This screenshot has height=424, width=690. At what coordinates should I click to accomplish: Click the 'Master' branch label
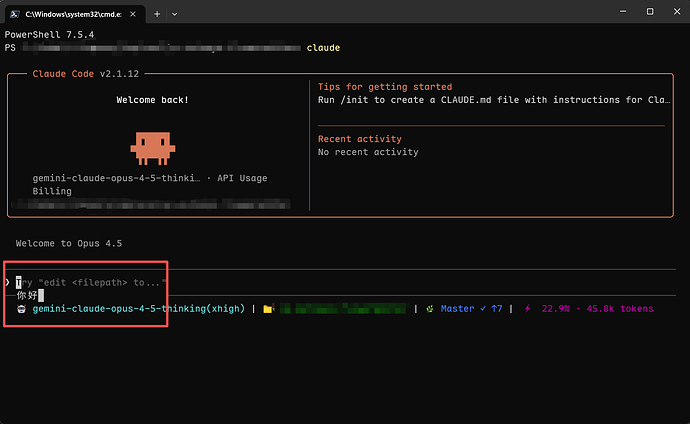point(458,309)
